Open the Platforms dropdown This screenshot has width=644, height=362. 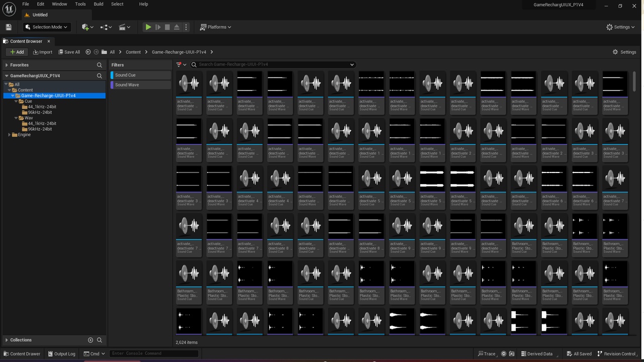coord(215,27)
